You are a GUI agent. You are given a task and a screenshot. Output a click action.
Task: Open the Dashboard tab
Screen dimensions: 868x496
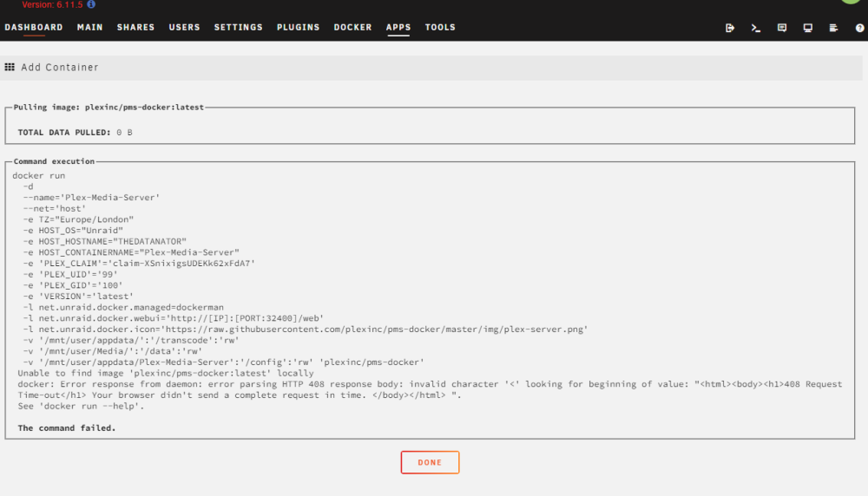[x=34, y=27]
